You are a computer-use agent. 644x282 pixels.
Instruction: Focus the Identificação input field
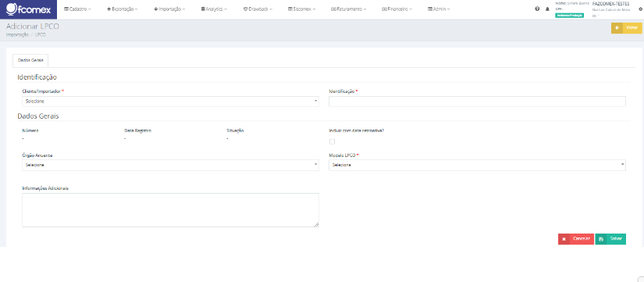point(477,102)
